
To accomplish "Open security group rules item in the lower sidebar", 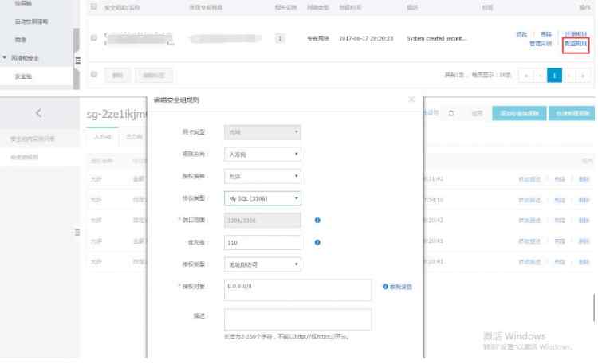I will (25, 157).
